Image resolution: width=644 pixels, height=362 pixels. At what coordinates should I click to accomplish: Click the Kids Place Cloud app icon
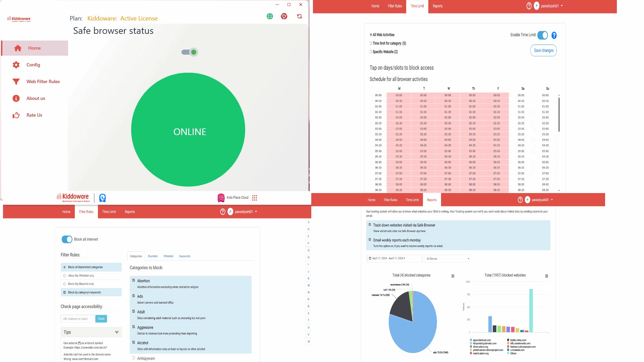point(221,198)
